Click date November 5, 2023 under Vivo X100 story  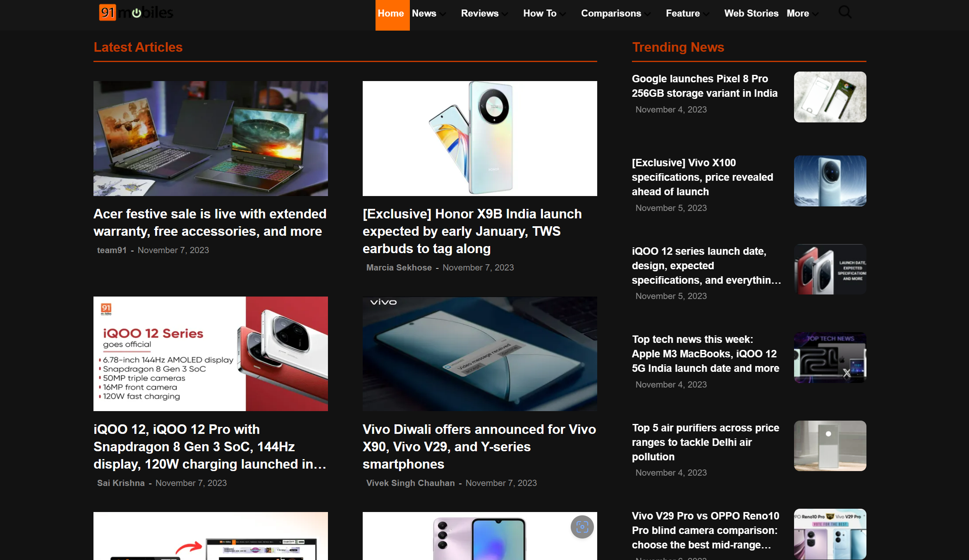[x=671, y=208]
